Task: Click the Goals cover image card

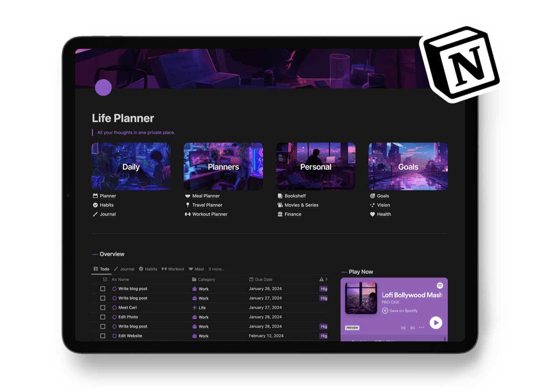Action: [408, 166]
